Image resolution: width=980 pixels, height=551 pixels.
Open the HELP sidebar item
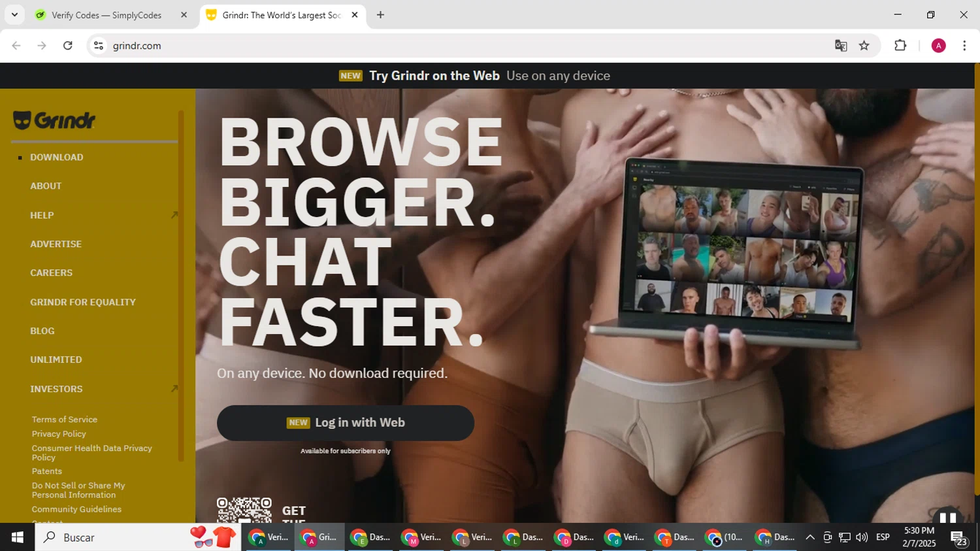[x=42, y=215]
